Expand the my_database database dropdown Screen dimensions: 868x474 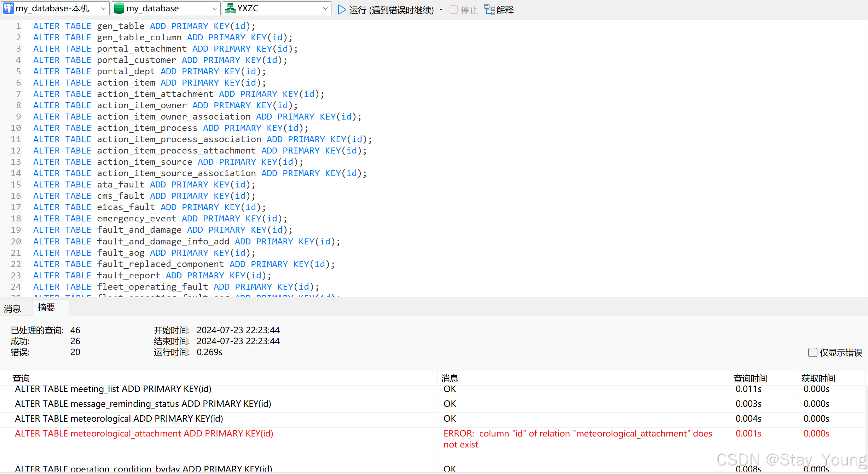(214, 8)
